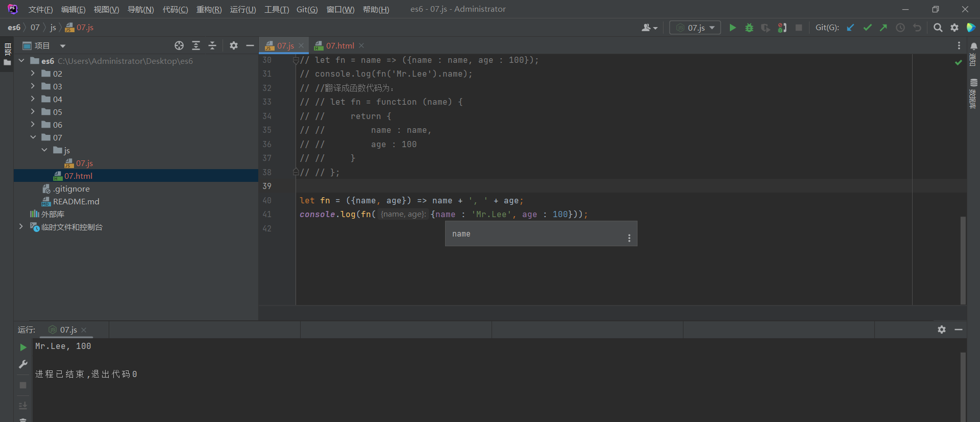Collapse all in project tree
The width and height of the screenshot is (980, 422).
[x=212, y=45]
